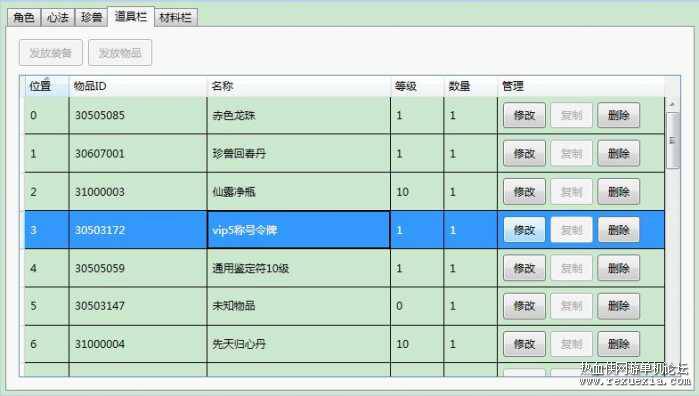Click 复制 in the 赤色龙珠 row
This screenshot has height=396, width=699.
coord(572,115)
